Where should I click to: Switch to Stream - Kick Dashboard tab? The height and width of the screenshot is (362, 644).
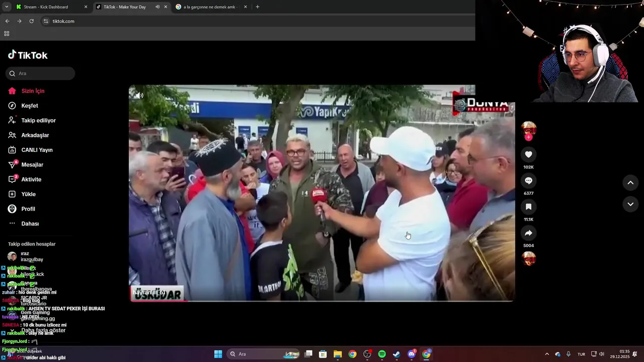coord(46,7)
